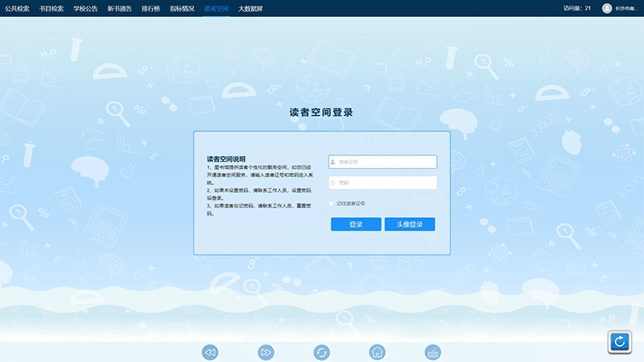Click into the 密码 password field

click(x=385, y=183)
